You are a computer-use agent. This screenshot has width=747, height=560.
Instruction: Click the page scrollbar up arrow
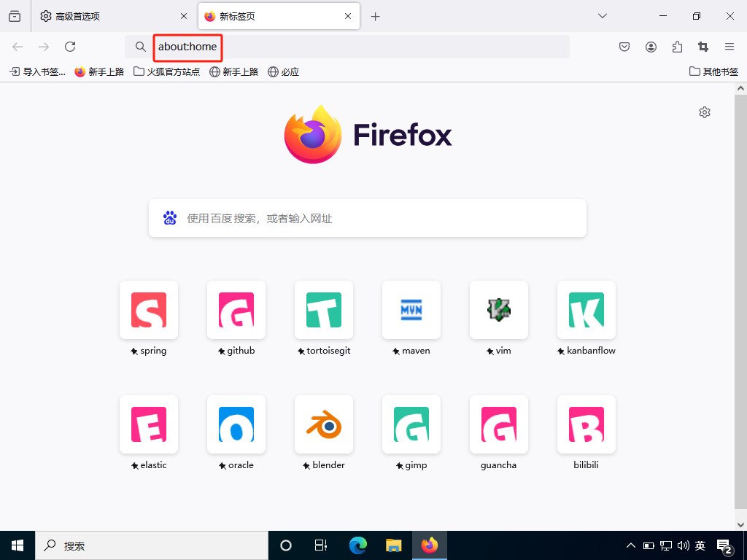(x=740, y=88)
